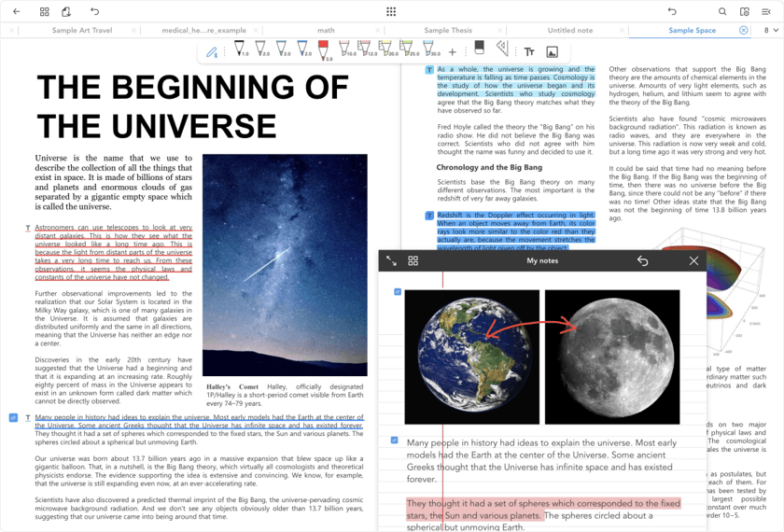Select the light blue 2.0 pen
Viewport: 784px width, 532px height.
(282, 49)
